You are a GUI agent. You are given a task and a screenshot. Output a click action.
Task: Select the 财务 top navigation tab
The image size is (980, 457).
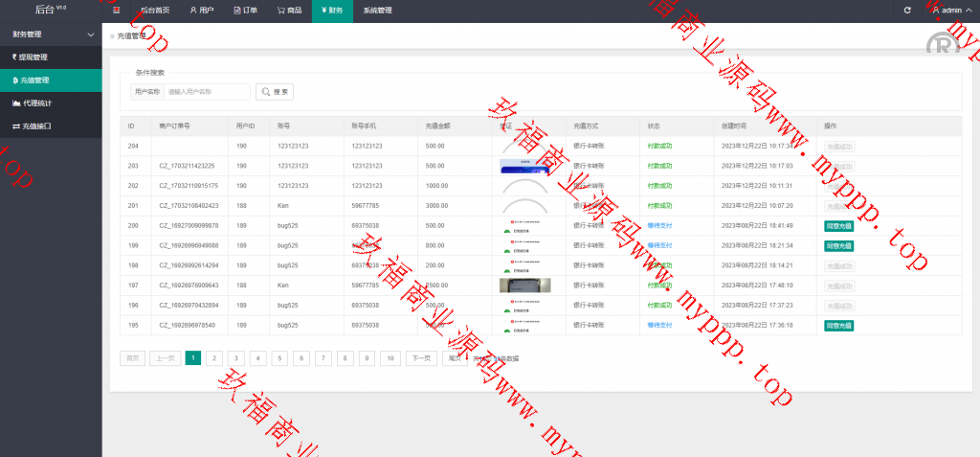(x=332, y=11)
